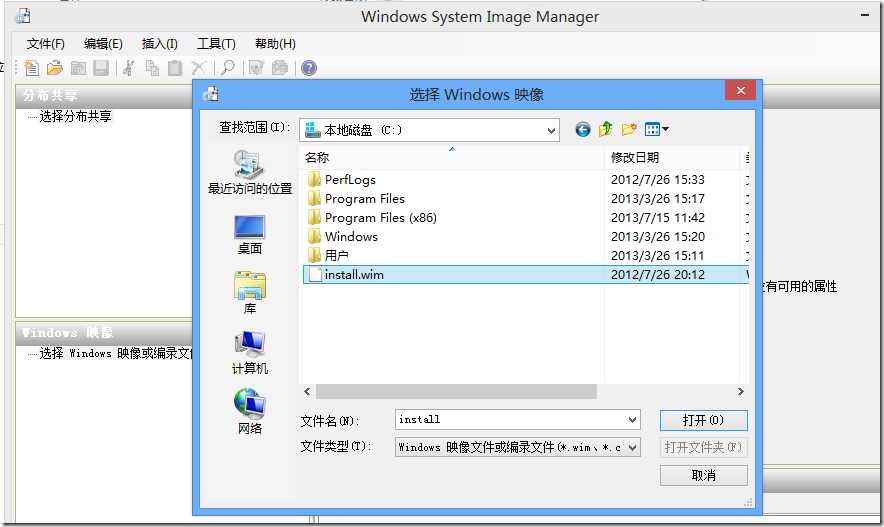Viewport: 884px width, 527px height.
Task: Click the Open Answer File folder icon
Action: (x=55, y=68)
